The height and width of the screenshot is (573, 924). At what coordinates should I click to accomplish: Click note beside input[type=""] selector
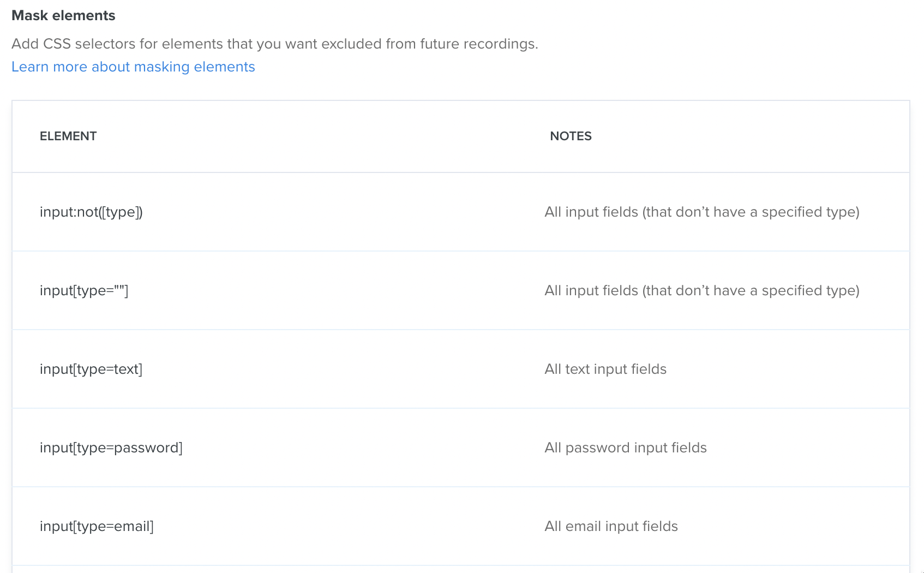tap(702, 290)
